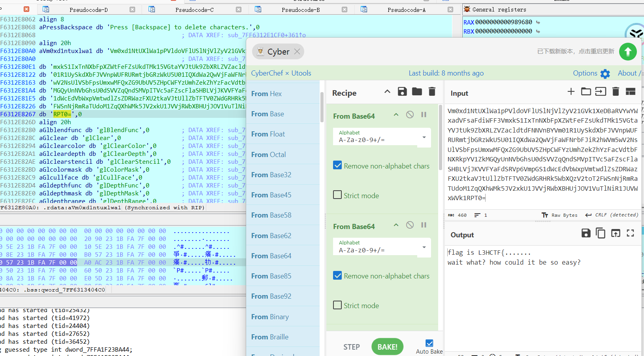Image resolution: width=644 pixels, height=356 pixels.
Task: Save the recipe with the floppy icon
Action: pyautogui.click(x=402, y=92)
